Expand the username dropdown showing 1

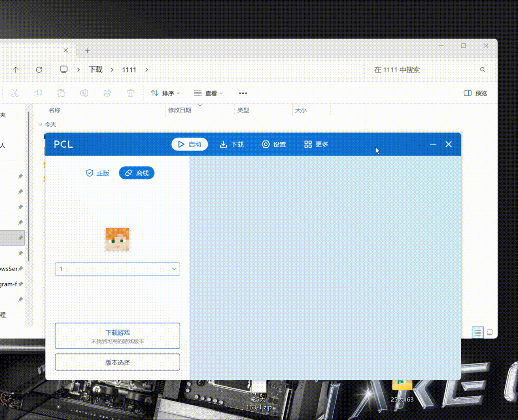(x=117, y=269)
